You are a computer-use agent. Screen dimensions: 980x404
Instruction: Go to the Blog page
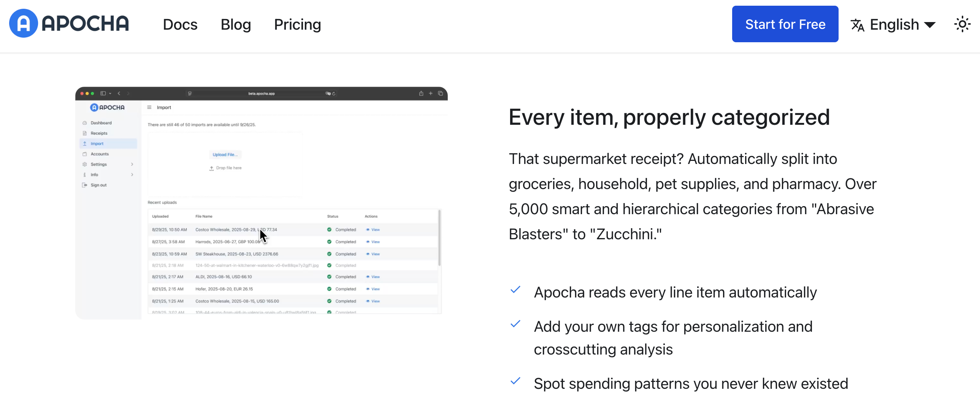click(235, 25)
